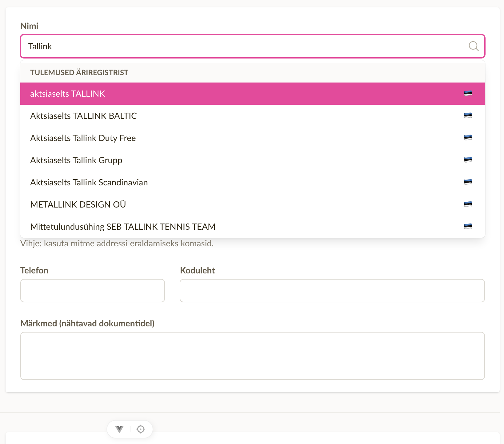
Task: Choose Aktsiaselts Tallink Scandinavian
Action: click(253, 182)
